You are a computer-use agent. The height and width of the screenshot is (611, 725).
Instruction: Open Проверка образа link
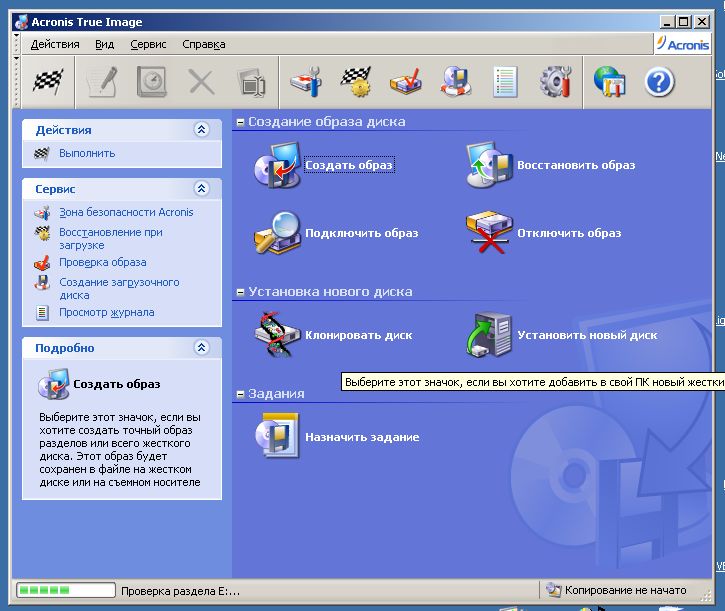coord(103,262)
